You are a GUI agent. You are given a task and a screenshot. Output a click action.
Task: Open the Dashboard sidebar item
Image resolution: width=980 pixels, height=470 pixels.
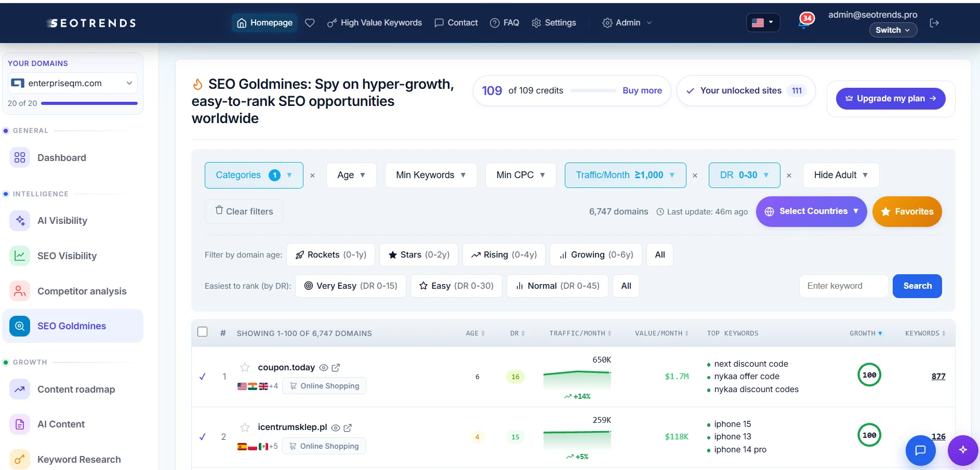tap(73, 158)
